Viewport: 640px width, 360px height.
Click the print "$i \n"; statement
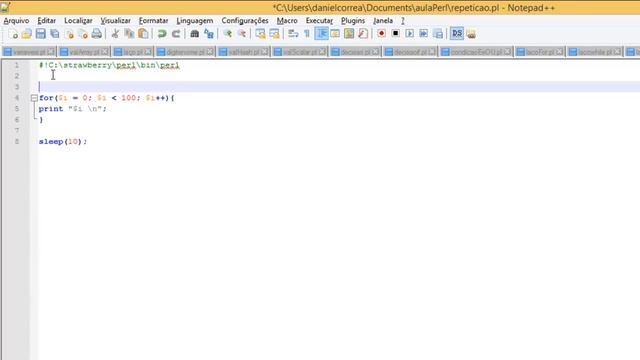[x=73, y=109]
